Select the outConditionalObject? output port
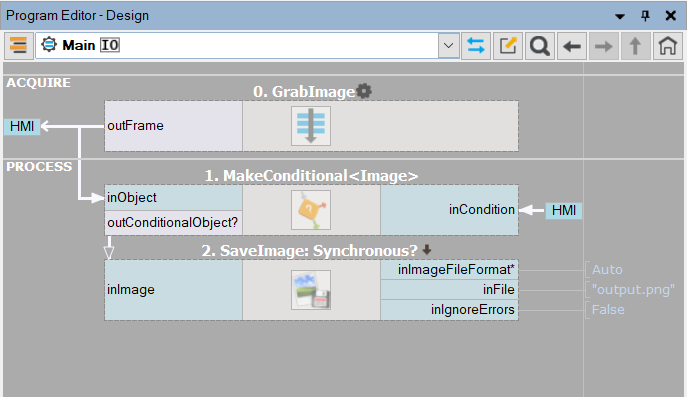Screen dimensions: 687x397 pyautogui.click(x=173, y=223)
